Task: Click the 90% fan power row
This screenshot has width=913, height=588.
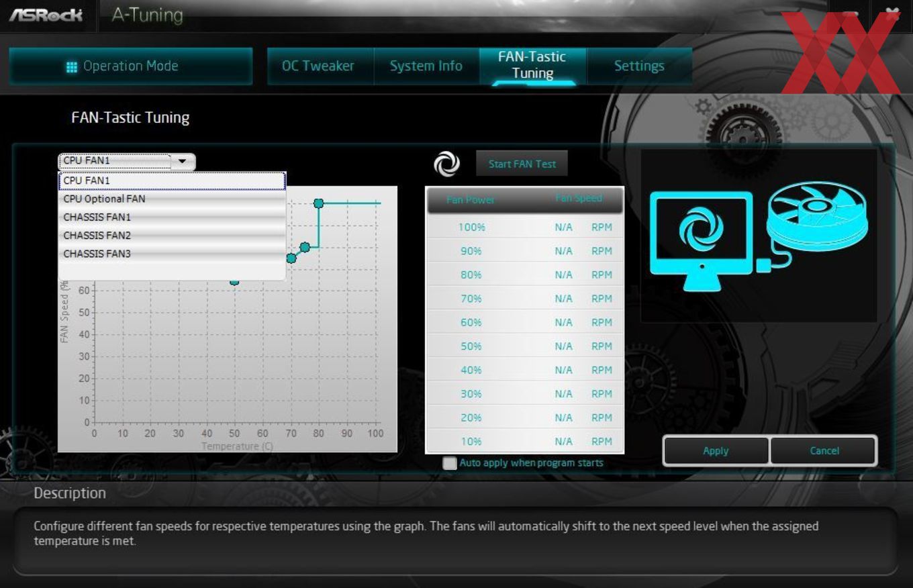Action: point(525,251)
